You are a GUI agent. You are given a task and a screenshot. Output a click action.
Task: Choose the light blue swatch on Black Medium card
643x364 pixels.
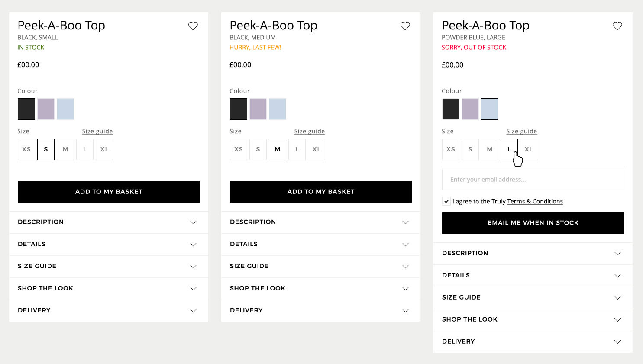[278, 109]
